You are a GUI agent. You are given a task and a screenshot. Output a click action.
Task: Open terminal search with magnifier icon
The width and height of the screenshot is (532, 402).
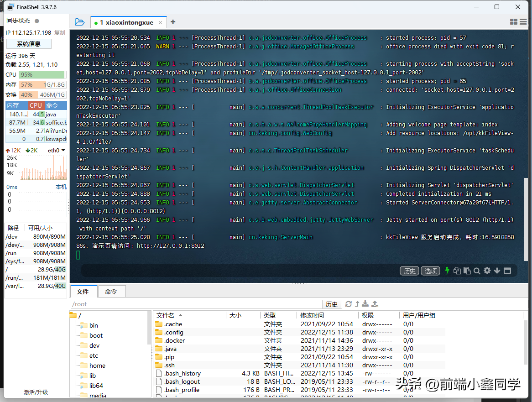[477, 271]
